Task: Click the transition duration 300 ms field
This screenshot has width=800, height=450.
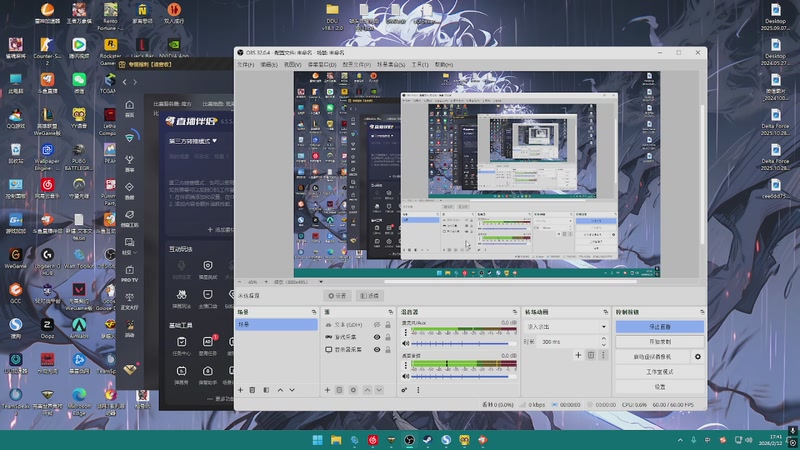Action: click(x=568, y=342)
